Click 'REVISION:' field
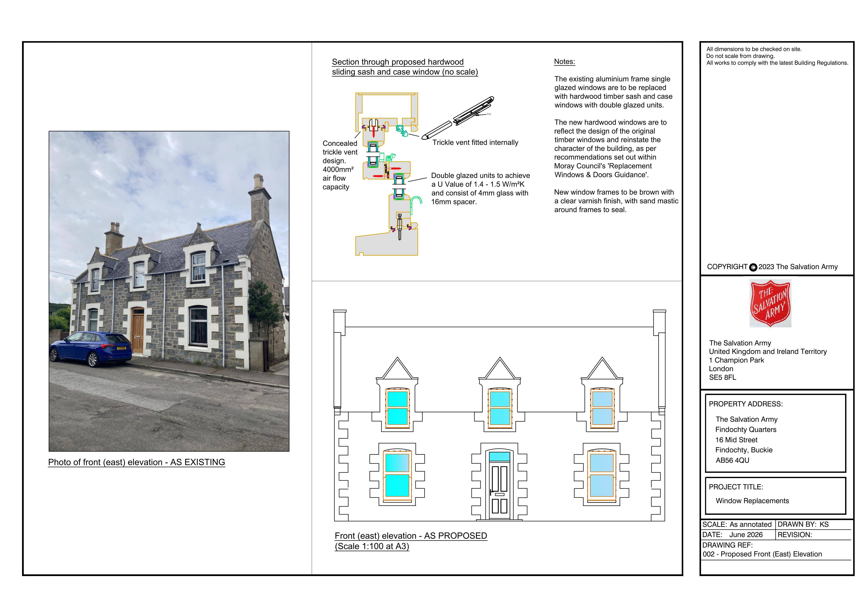The width and height of the screenshot is (868, 614). pos(795,535)
